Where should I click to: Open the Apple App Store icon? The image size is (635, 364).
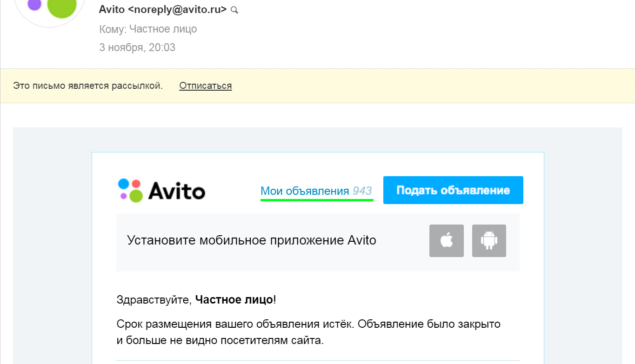(x=447, y=241)
